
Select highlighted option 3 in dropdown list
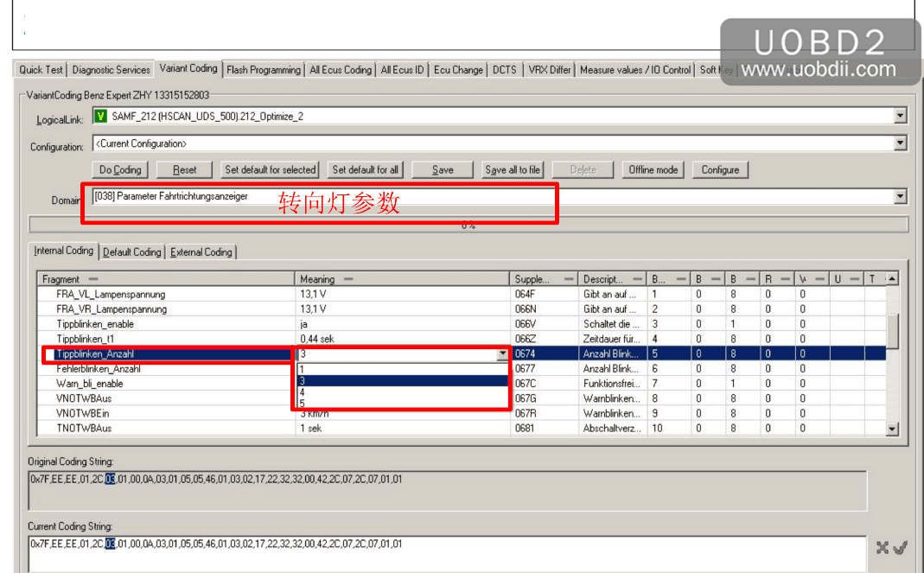coord(403,381)
